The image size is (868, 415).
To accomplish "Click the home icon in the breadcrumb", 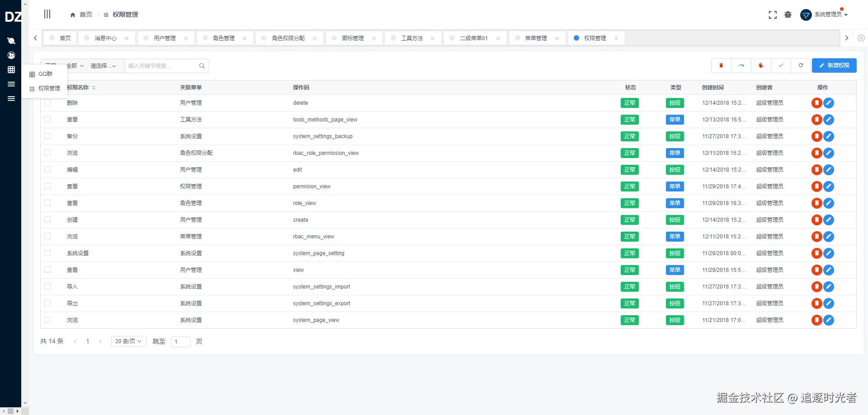I will point(73,15).
